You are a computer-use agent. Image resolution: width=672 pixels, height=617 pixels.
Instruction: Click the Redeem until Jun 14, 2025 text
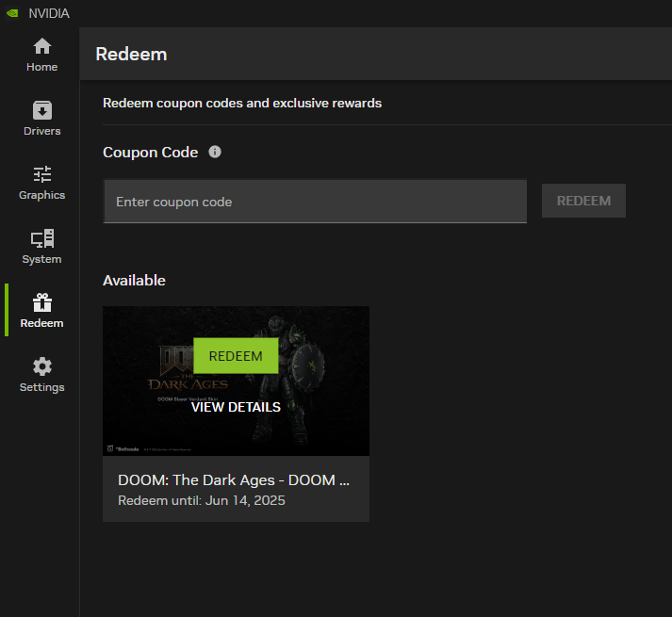pyautogui.click(x=201, y=500)
